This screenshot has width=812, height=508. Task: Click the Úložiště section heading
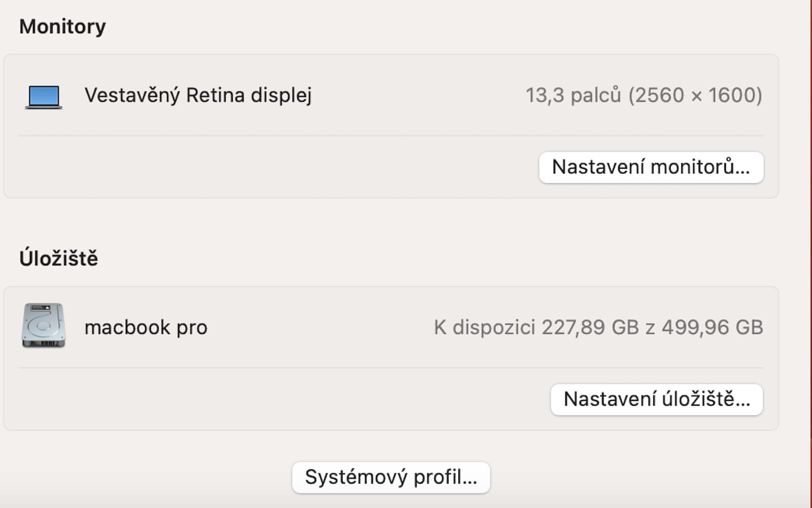59,258
